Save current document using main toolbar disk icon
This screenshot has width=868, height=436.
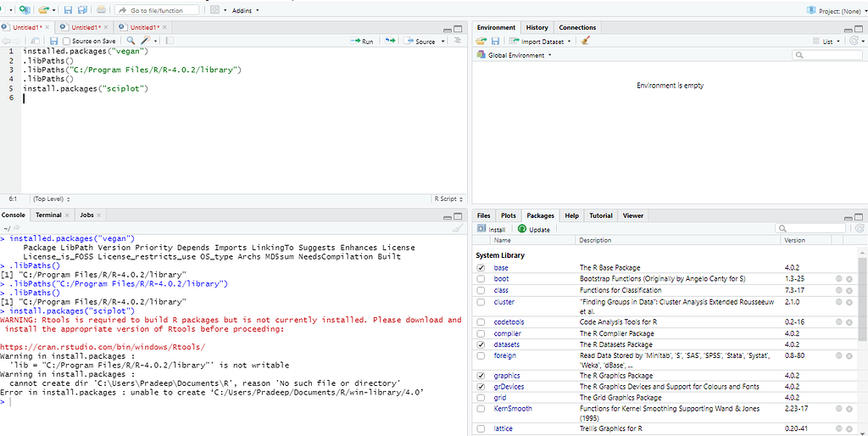68,10
